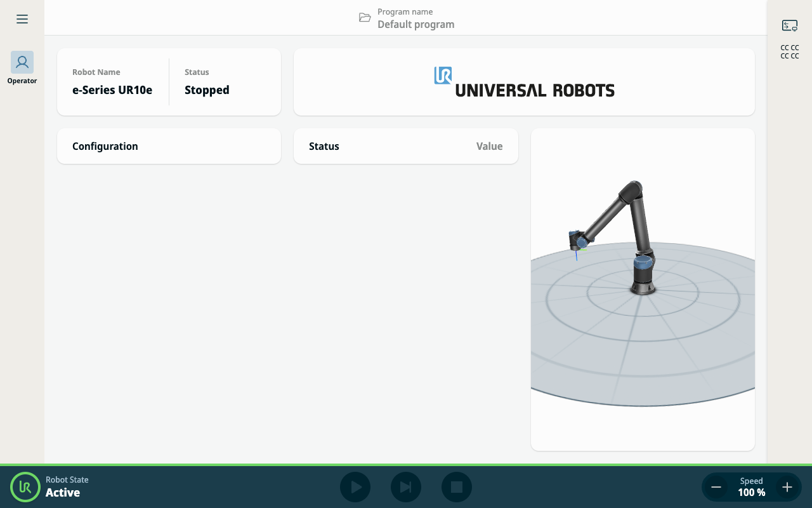Click the Value column heading
812x508 pixels.
[489, 146]
